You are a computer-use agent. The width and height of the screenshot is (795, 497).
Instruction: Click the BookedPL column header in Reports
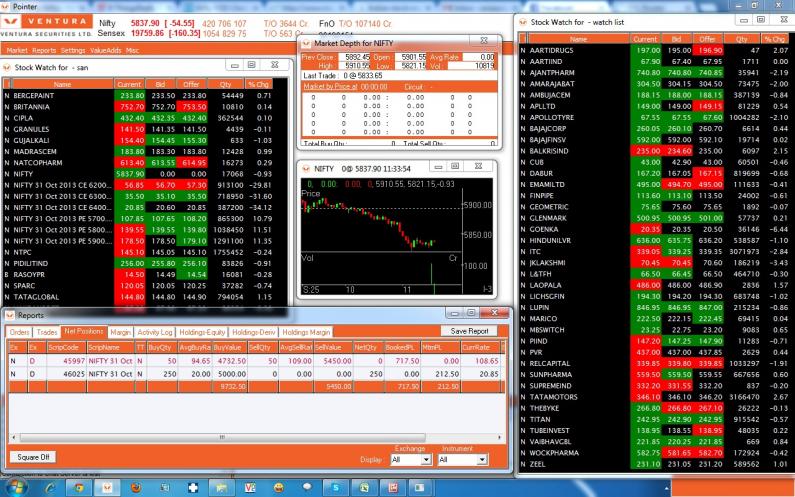[x=403, y=347]
